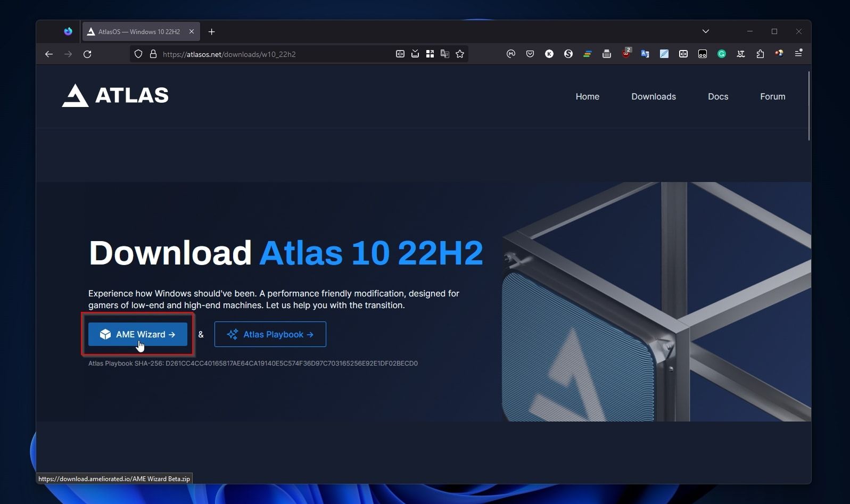Reload the page with refresh icon
Image resolution: width=850 pixels, height=504 pixels.
tap(87, 54)
